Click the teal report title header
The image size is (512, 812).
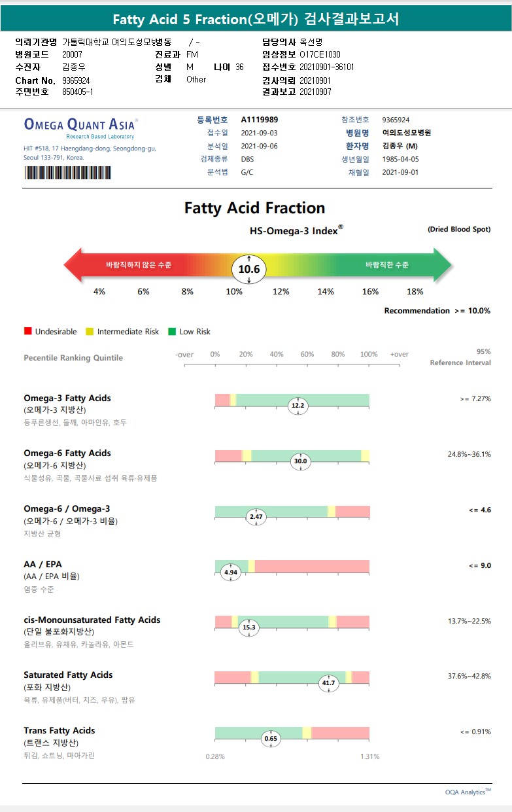pyautogui.click(x=256, y=20)
